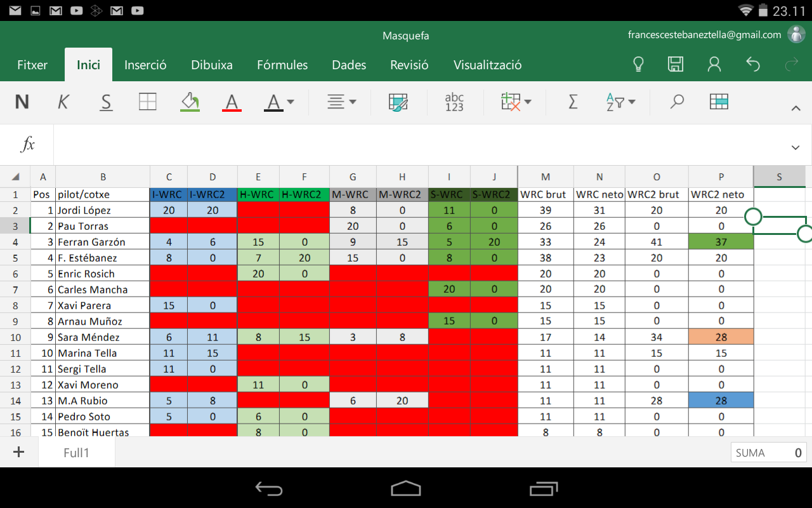Image resolution: width=812 pixels, height=508 pixels.
Task: Add a new sheet plus icon
Action: tap(18, 452)
